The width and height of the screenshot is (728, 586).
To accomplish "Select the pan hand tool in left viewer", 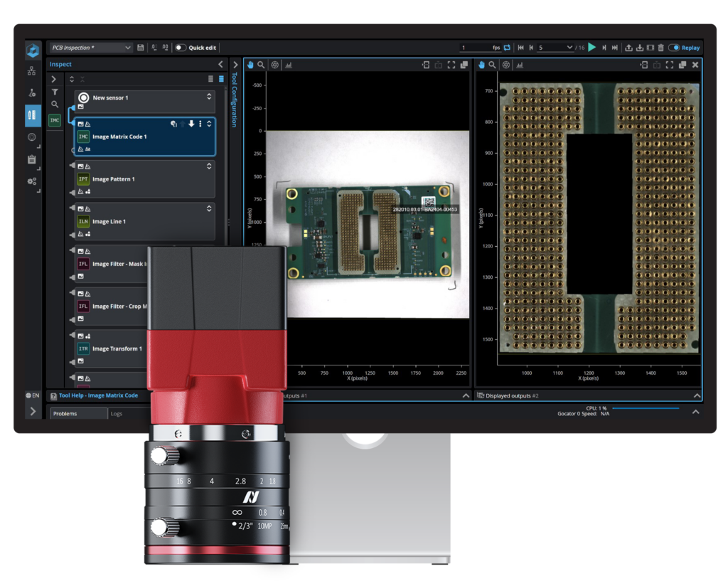I will (250, 65).
